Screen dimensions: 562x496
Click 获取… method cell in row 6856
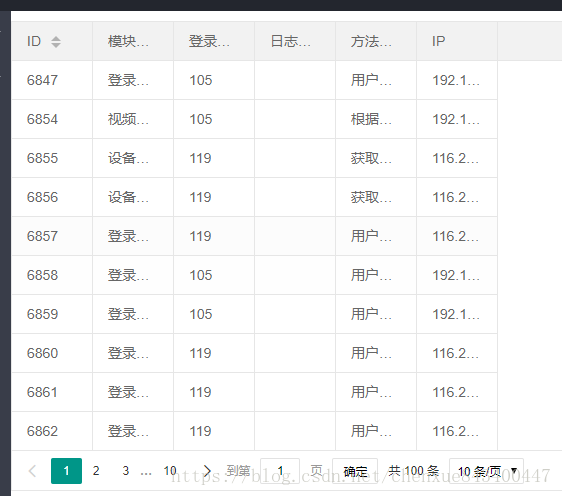coord(376,197)
